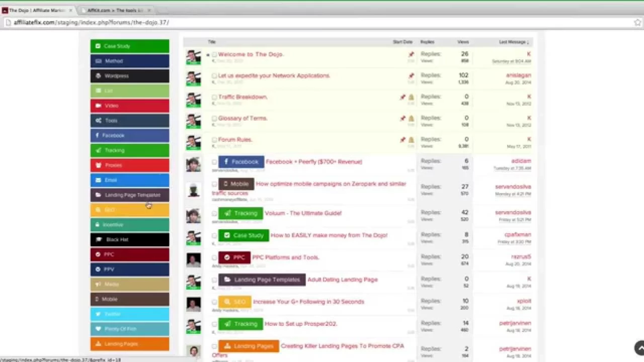Switch to The Dojo browser tab

pyautogui.click(x=38, y=10)
